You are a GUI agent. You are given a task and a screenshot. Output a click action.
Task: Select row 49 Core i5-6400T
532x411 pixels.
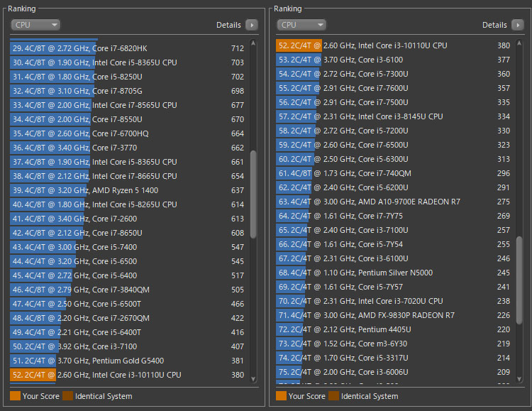[129, 332]
